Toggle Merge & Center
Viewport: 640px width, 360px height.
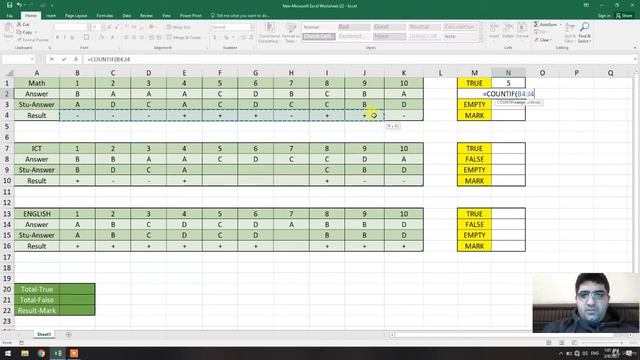tap(183, 37)
